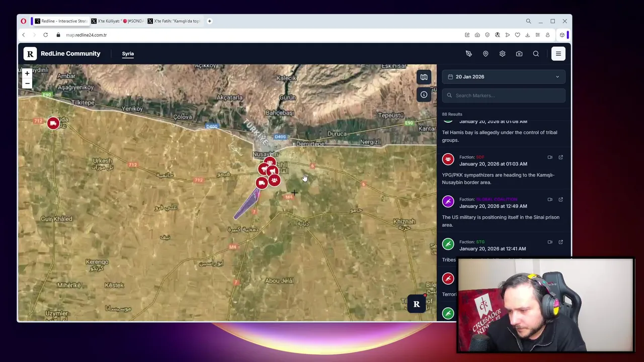
Task: Open browser easy setup sliders icon
Action: coord(537,35)
